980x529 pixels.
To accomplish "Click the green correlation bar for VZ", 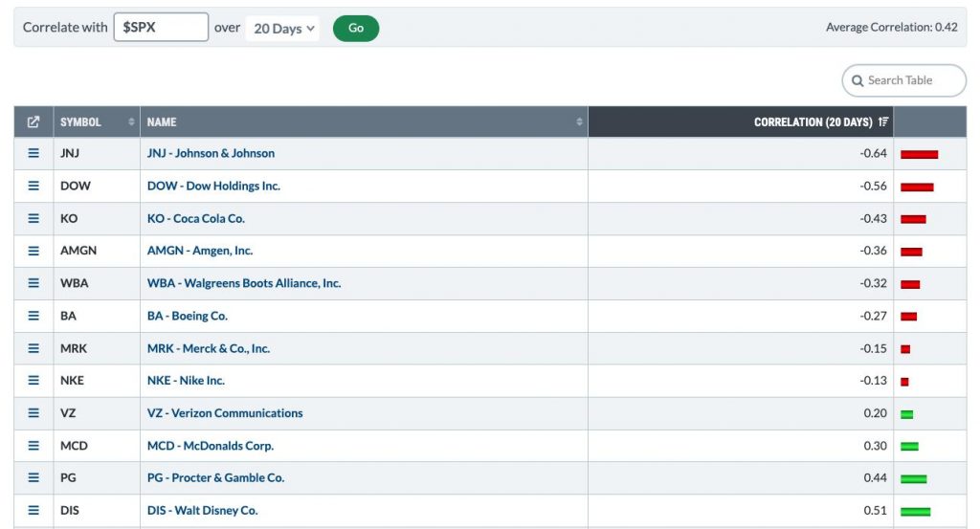I will pos(907,414).
